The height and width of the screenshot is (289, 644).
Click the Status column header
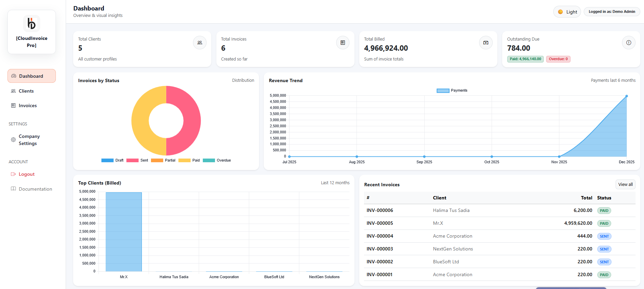604,198
